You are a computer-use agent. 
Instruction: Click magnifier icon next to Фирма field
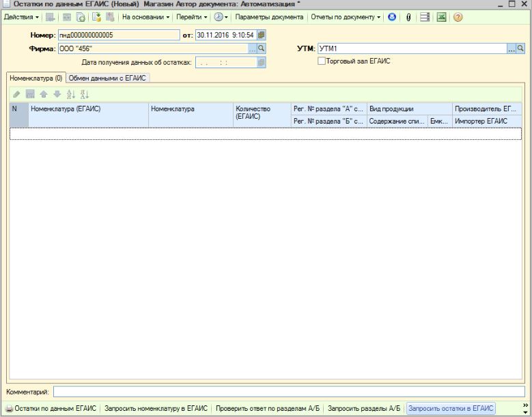(x=261, y=48)
